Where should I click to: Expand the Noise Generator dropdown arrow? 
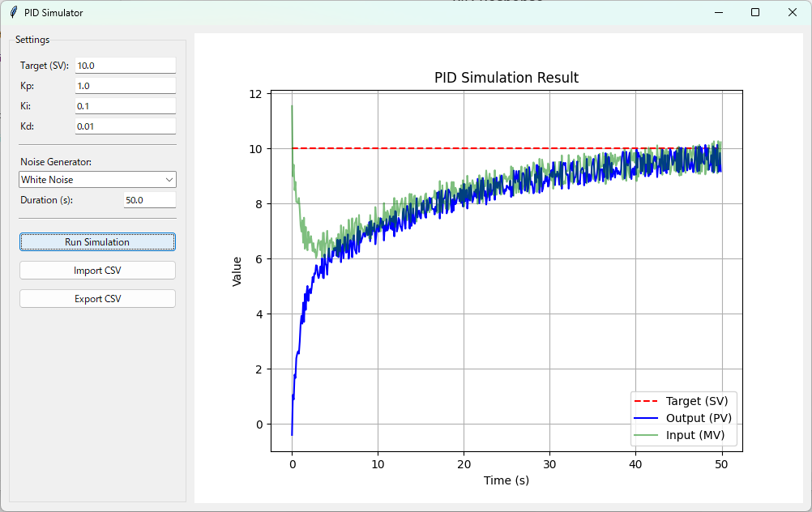click(169, 180)
